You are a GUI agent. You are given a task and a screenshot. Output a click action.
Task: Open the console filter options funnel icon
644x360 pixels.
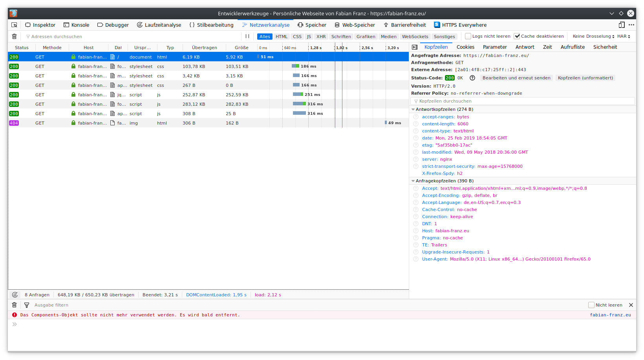(26, 305)
